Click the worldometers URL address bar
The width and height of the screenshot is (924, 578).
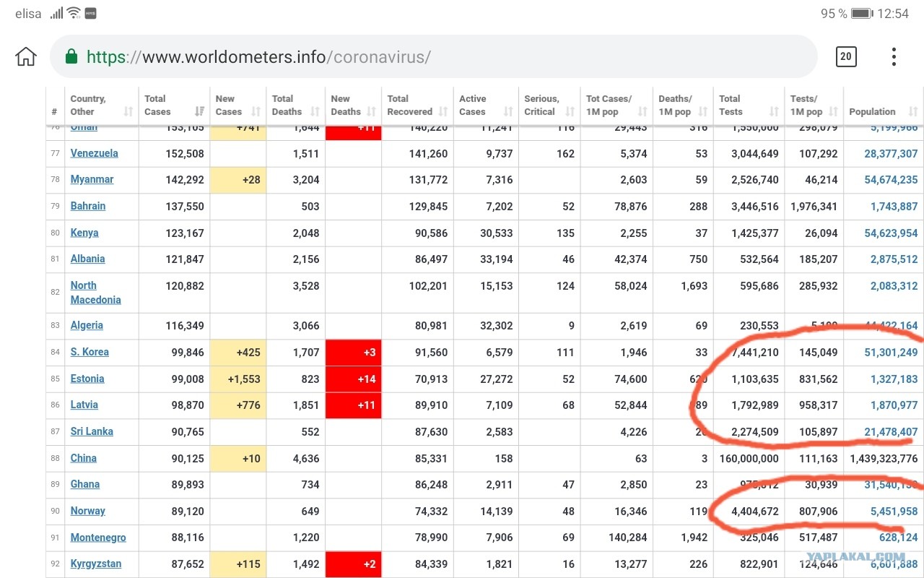433,56
